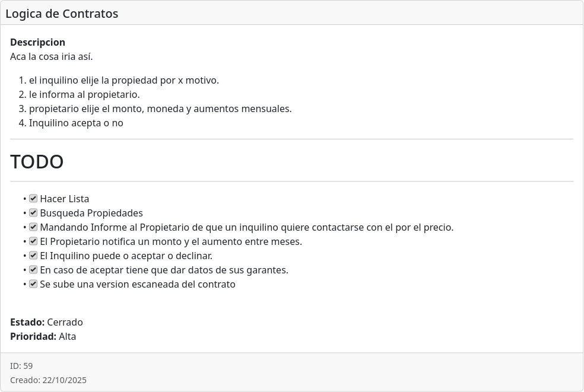The width and height of the screenshot is (584, 392).
Task: Click the ID: 59 footer text
Action: (21, 366)
